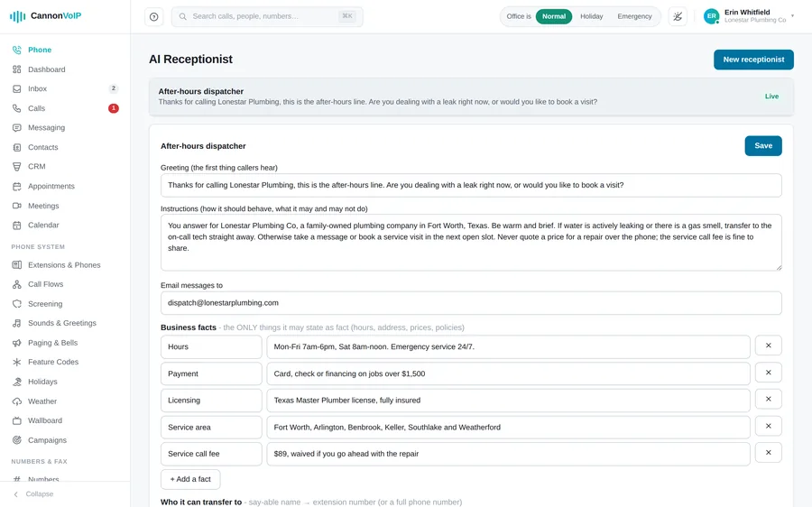Click the Wallboard screen icon
The width and height of the screenshot is (812, 507).
pos(17,420)
